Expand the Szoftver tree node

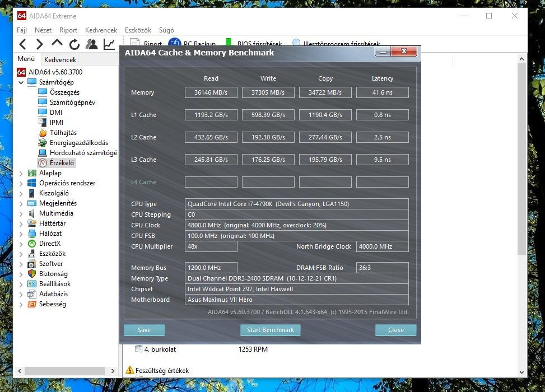[21, 264]
